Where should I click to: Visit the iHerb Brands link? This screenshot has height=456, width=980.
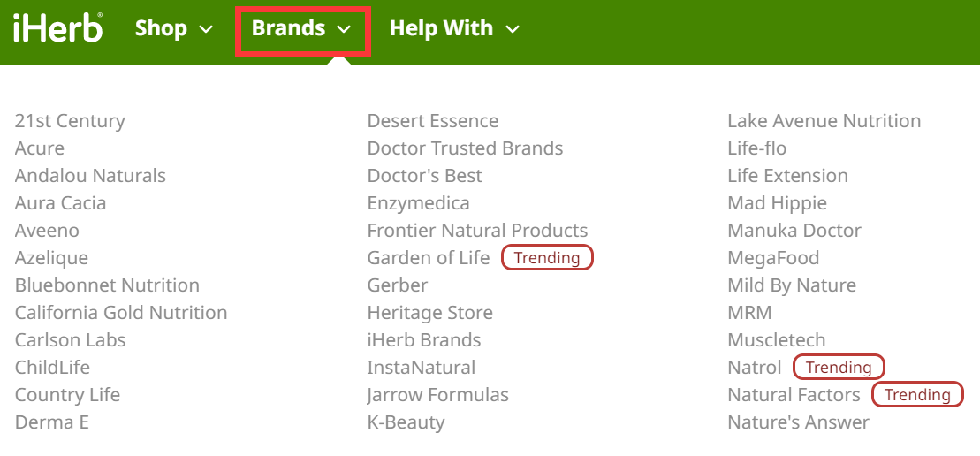(424, 340)
